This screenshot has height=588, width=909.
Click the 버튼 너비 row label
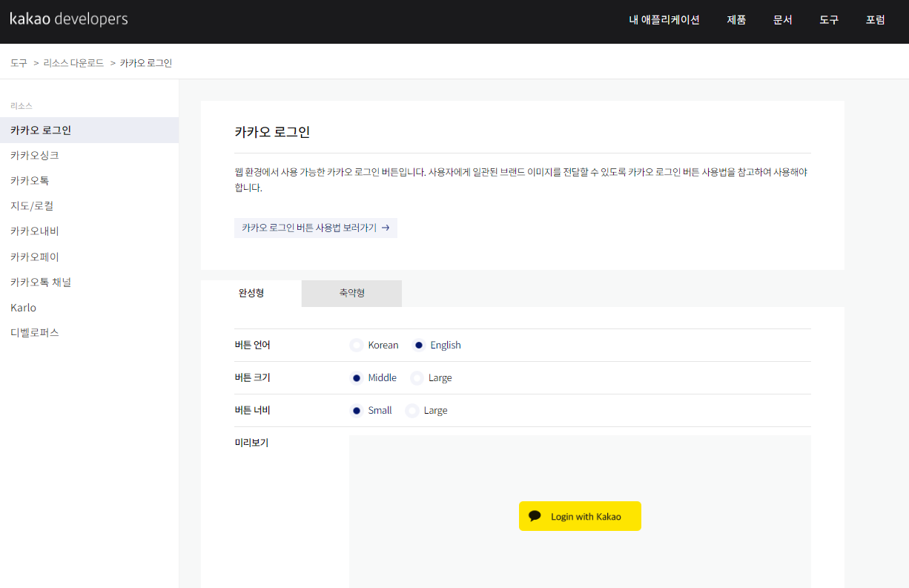(252, 410)
